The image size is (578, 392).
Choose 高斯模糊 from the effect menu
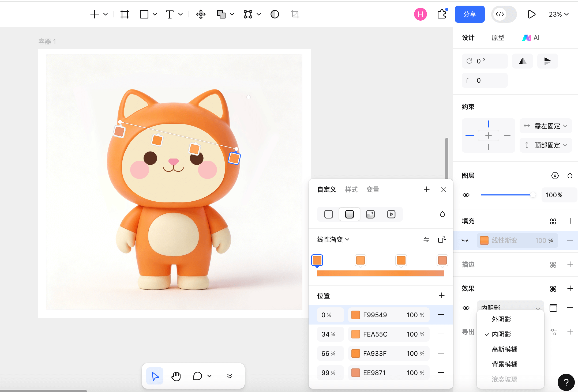[504, 349]
